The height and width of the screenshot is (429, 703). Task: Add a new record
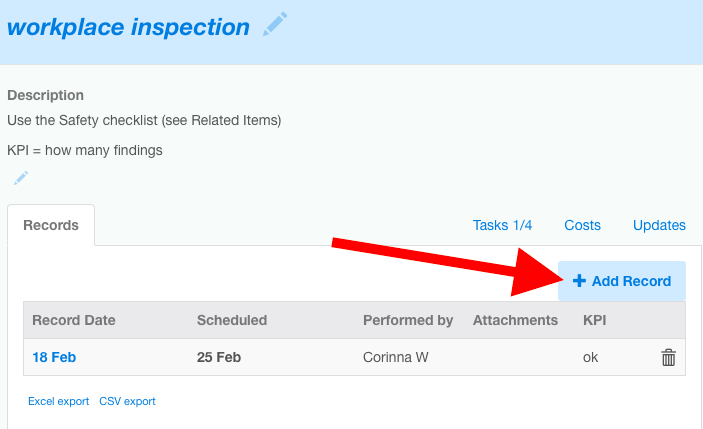(x=622, y=281)
